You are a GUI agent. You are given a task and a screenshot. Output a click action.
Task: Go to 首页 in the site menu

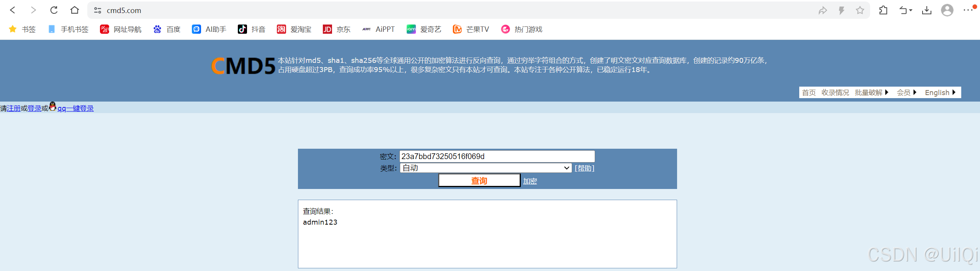click(809, 92)
